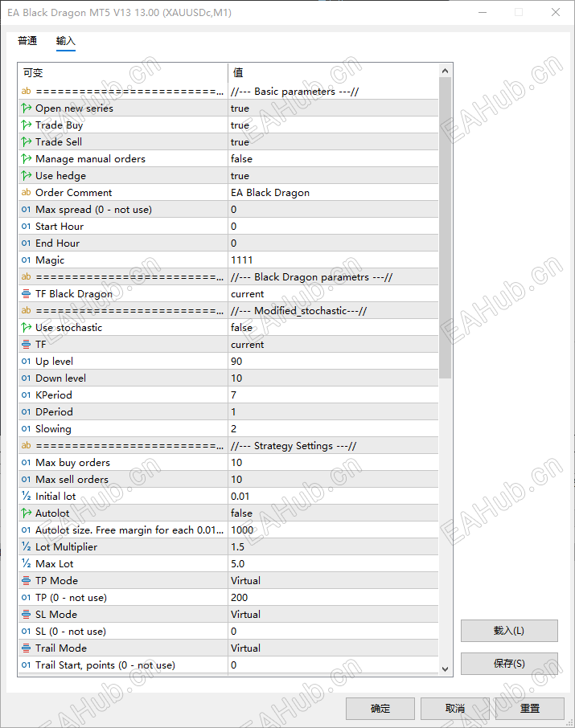575x728 pixels.
Task: Click the integer icon beside End Hour
Action: [x=27, y=243]
